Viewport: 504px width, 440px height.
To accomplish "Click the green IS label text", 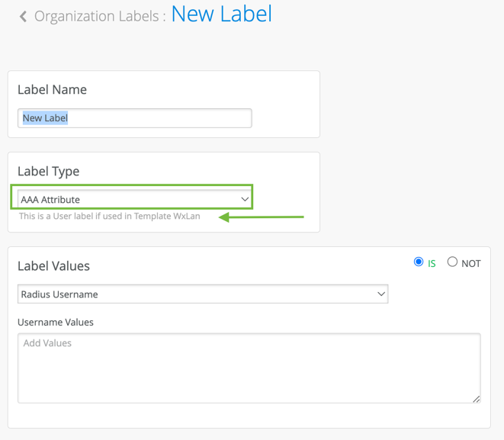I will point(432,263).
